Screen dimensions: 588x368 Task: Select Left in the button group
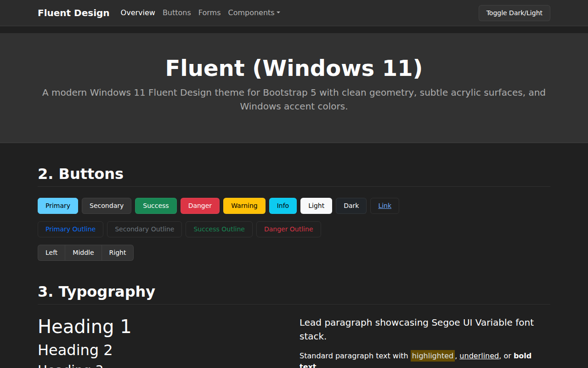[51, 253]
